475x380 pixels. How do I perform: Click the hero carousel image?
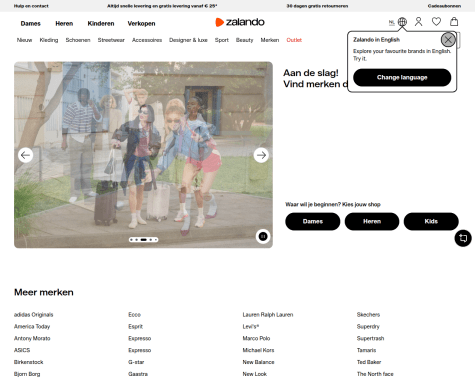(143, 155)
